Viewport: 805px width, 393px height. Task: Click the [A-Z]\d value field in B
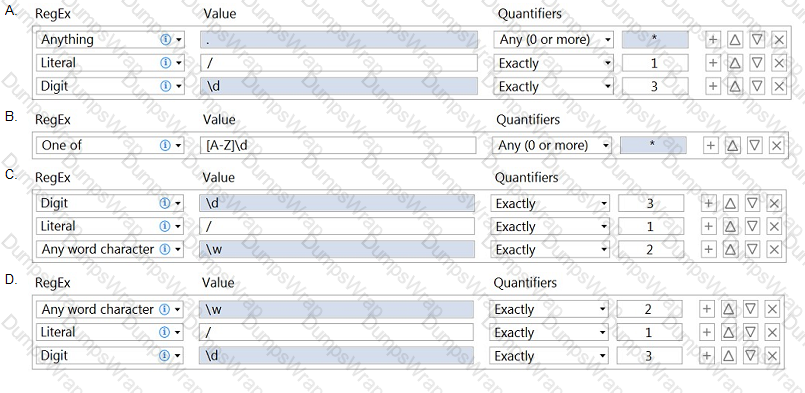point(338,145)
